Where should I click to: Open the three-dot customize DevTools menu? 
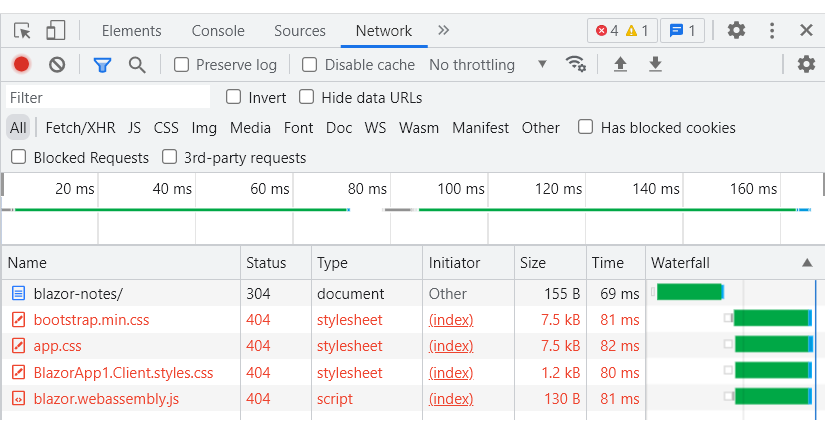[772, 31]
